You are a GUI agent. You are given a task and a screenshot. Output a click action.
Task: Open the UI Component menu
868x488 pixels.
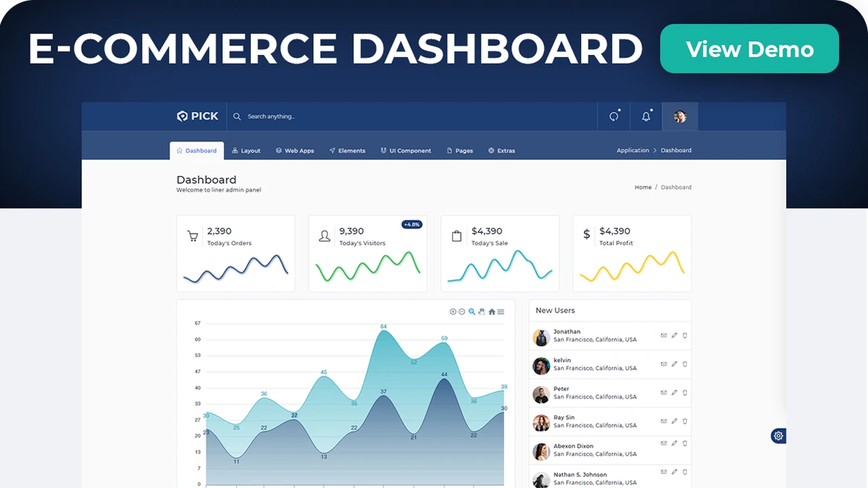click(x=406, y=150)
